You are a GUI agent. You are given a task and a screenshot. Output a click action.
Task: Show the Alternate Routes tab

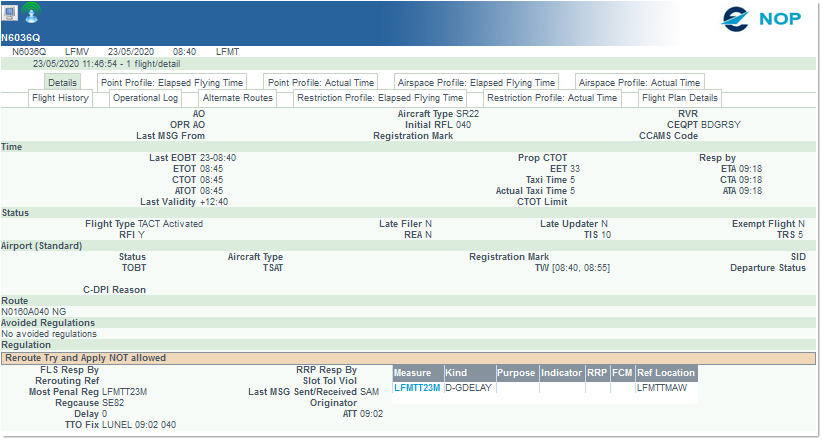tap(238, 98)
